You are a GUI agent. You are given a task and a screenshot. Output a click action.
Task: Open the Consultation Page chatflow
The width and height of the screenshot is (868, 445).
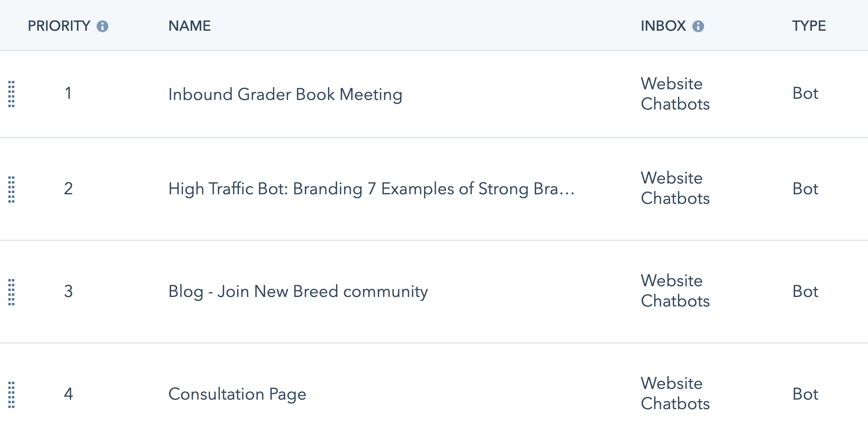pyautogui.click(x=237, y=394)
